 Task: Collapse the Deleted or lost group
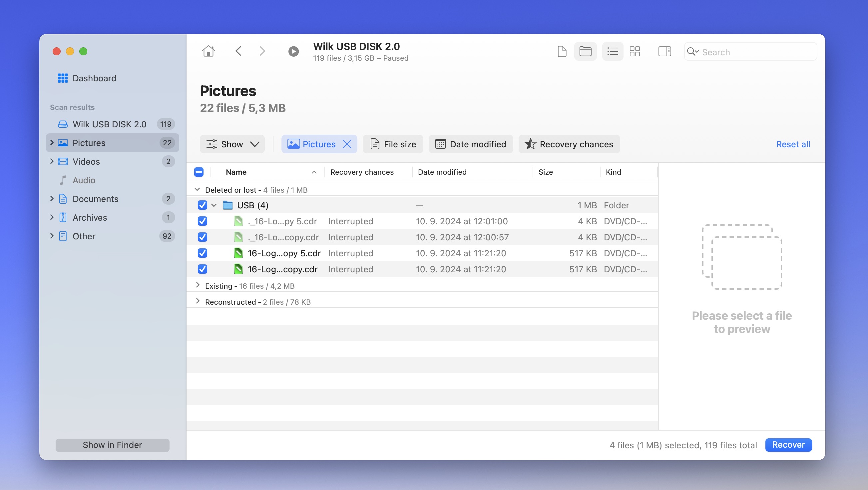198,190
